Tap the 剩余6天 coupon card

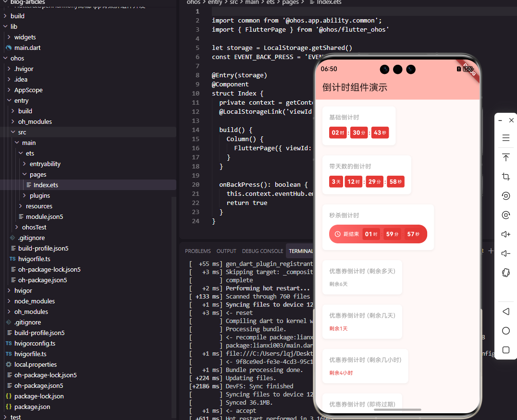pos(362,277)
